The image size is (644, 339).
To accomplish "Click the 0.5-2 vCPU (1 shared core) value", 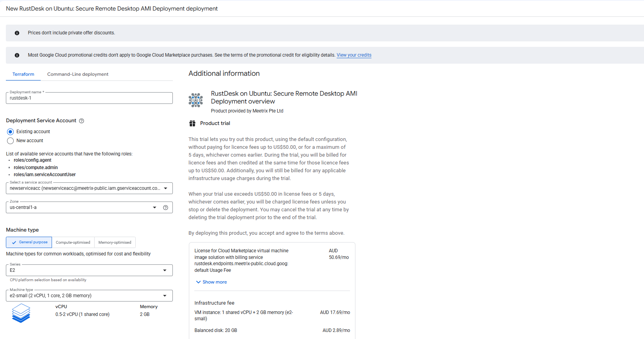I will [83, 314].
